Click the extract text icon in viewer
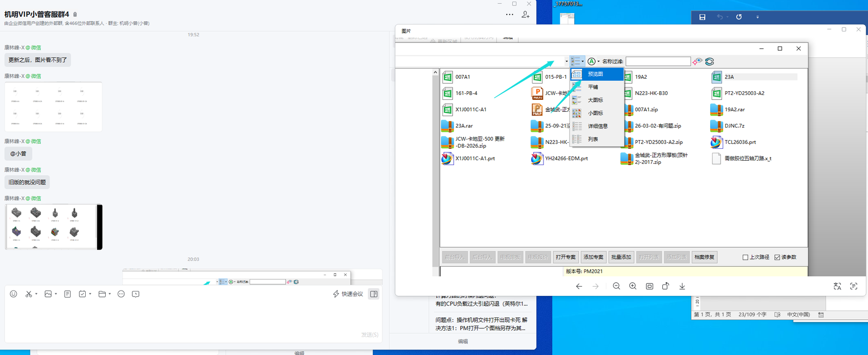The width and height of the screenshot is (868, 355). 853,286
